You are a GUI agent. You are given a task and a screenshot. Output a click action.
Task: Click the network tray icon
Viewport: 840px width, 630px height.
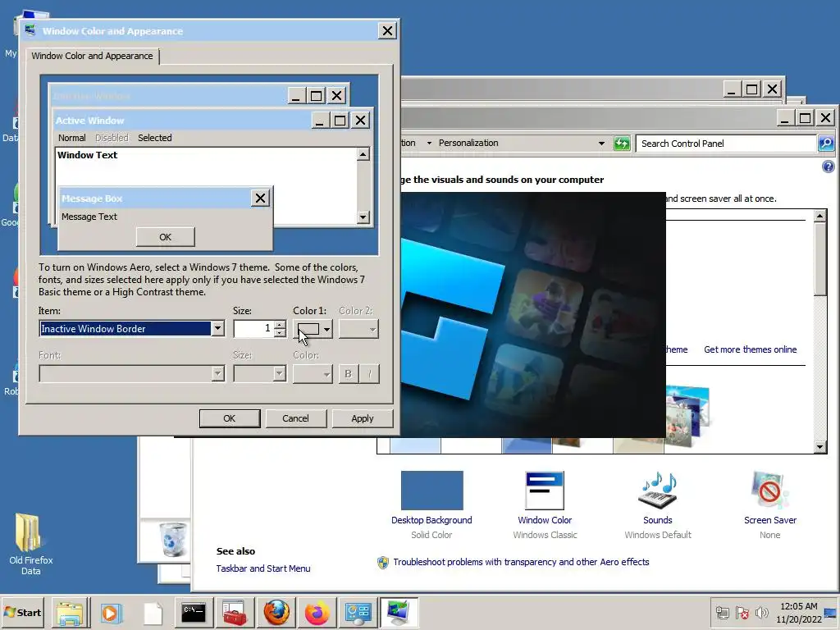click(722, 613)
